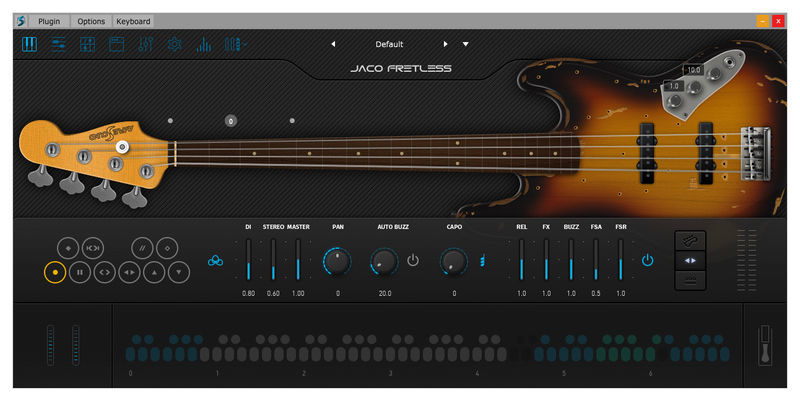Click the sustain pedal icon
The height and width of the screenshot is (401, 800).
coord(765,344)
